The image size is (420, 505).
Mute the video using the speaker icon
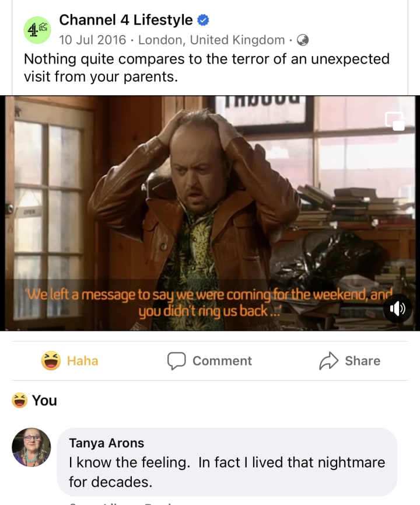pos(398,309)
